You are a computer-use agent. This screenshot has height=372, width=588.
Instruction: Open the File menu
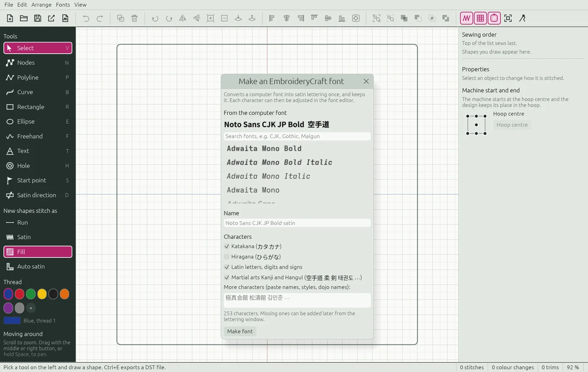coord(8,5)
